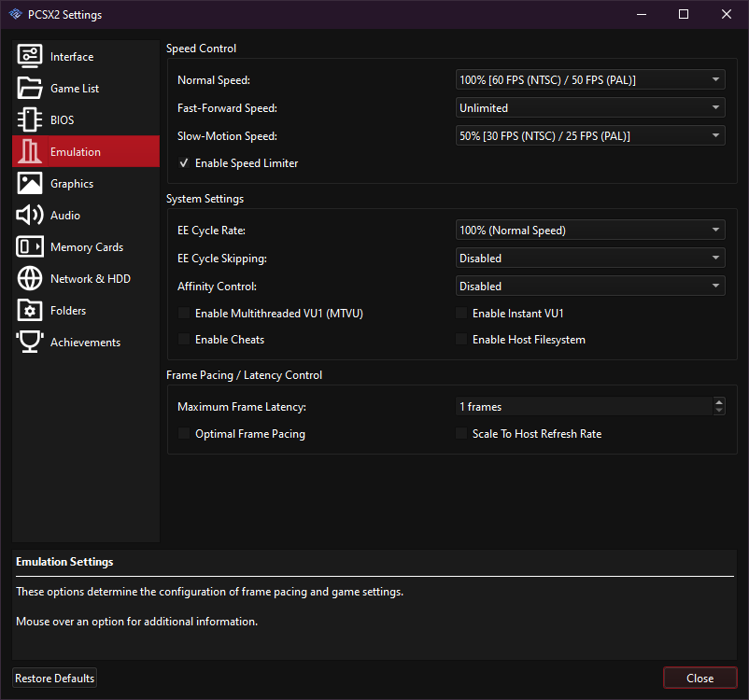Increase Maximum Frame Latency with up arrow

click(719, 402)
